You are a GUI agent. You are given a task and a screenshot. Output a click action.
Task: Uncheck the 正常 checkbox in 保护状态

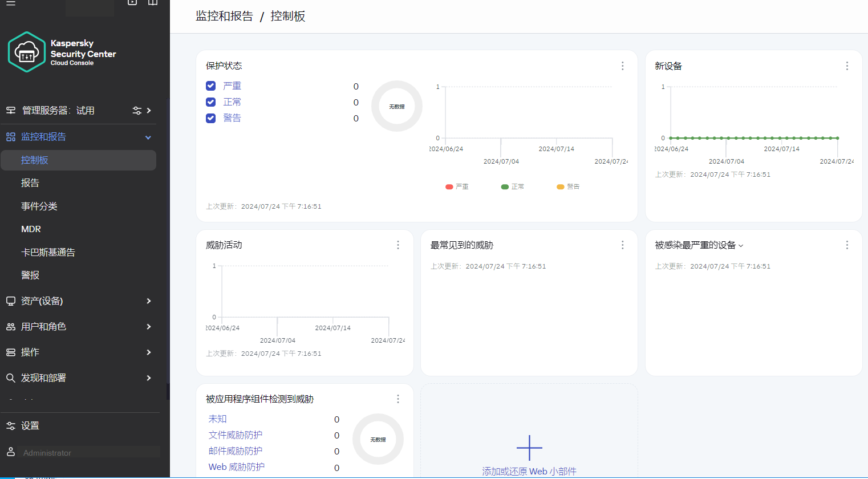tap(212, 102)
